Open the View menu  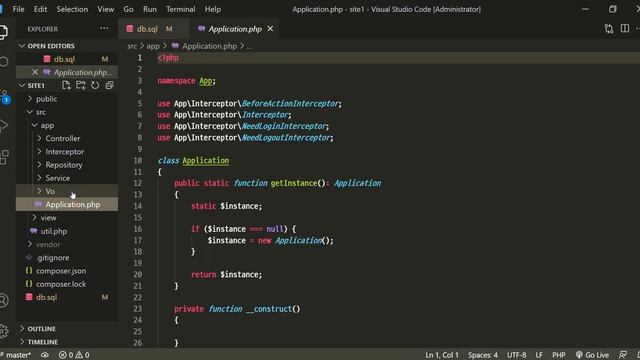click(105, 9)
